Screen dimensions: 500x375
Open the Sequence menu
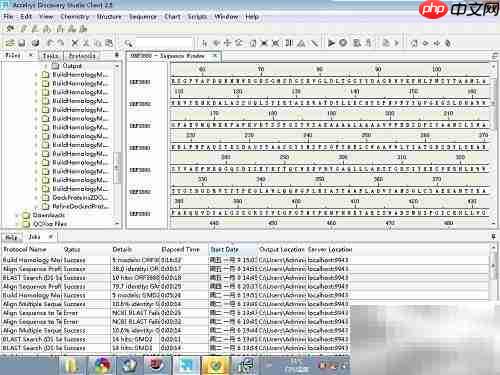143,16
